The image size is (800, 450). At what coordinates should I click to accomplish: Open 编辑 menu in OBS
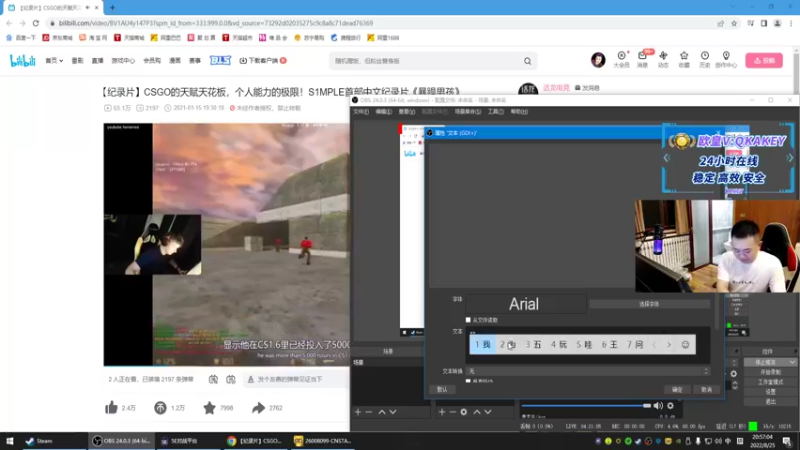(384, 112)
